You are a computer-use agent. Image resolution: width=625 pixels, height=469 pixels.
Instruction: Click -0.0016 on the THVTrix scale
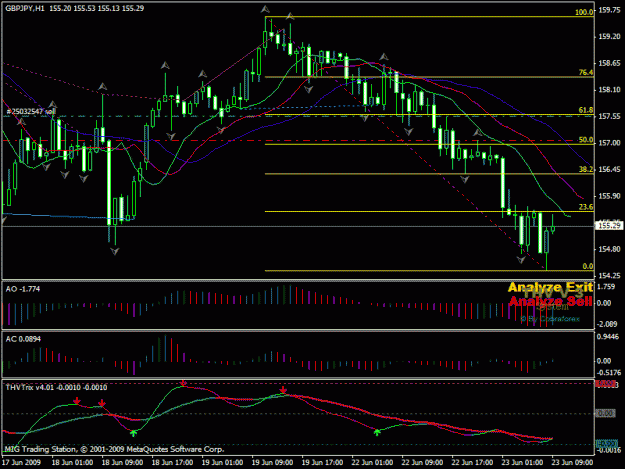(608, 450)
